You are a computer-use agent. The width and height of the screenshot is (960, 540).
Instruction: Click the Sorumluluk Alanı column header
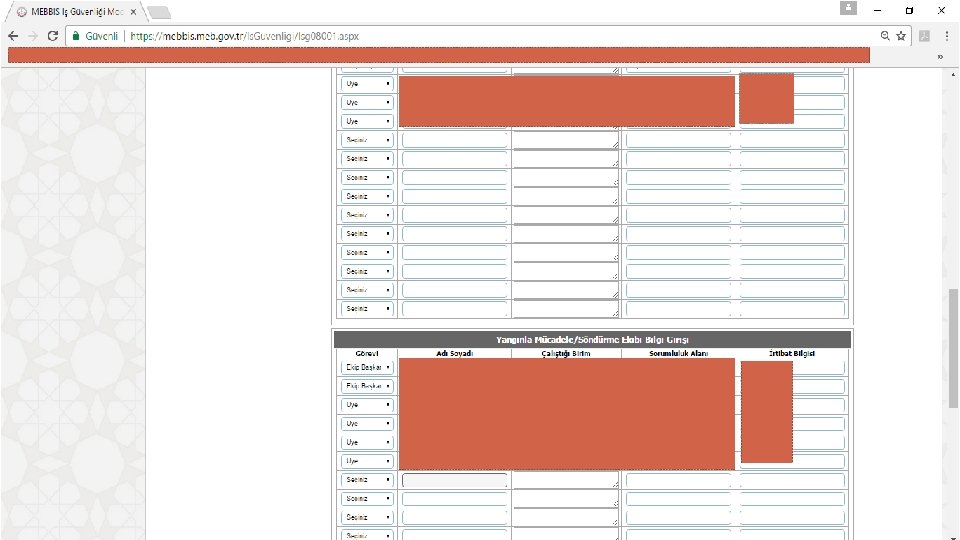(678, 353)
